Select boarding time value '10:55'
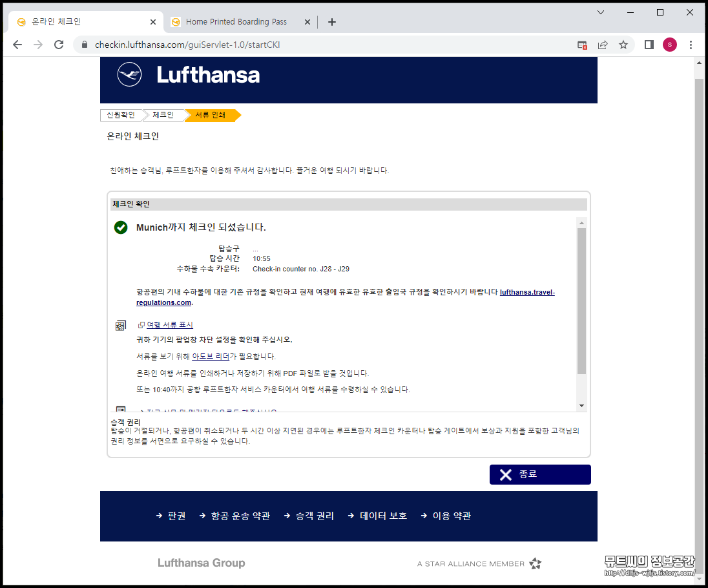The height and width of the screenshot is (588, 708). coord(262,258)
